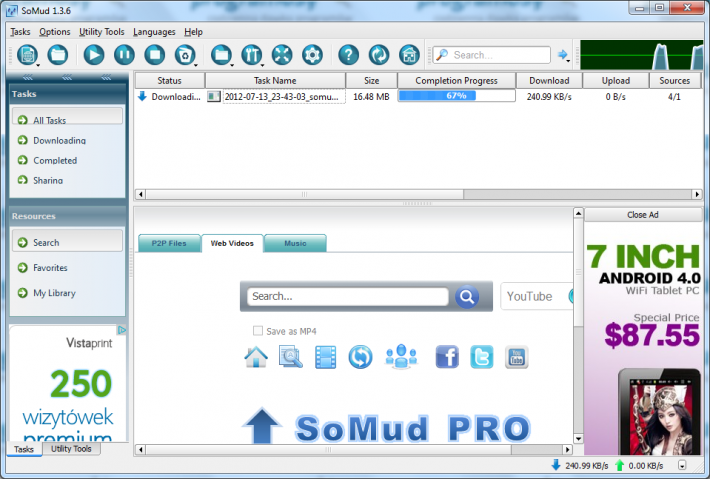Viewport: 710px width, 479px height.
Task: Click the status bar download speed arrow
Action: pos(556,465)
